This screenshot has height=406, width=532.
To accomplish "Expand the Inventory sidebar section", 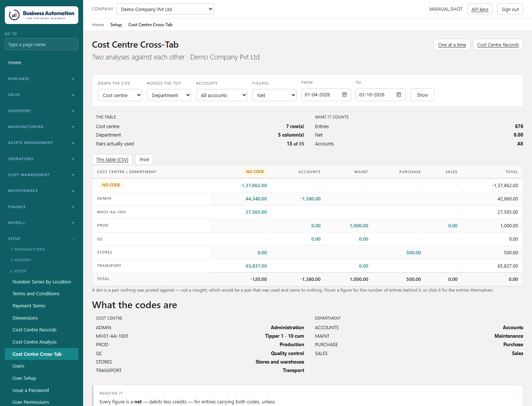I will (41, 111).
